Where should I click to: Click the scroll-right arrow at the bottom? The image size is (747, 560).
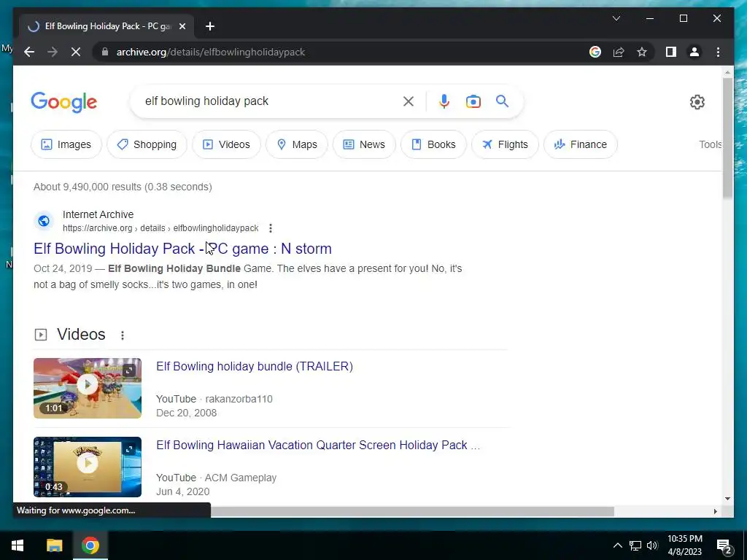pyautogui.click(x=715, y=511)
